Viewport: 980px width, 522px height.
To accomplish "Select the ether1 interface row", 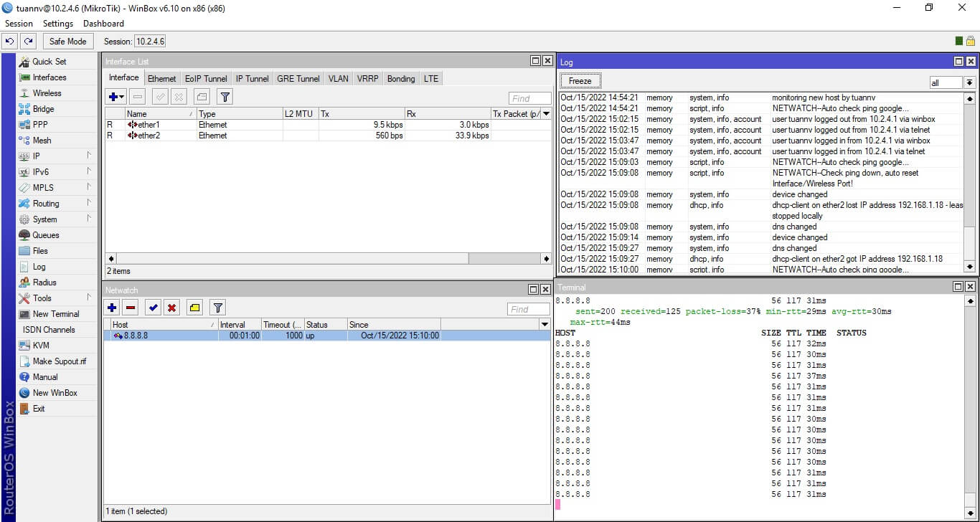I will [x=328, y=125].
